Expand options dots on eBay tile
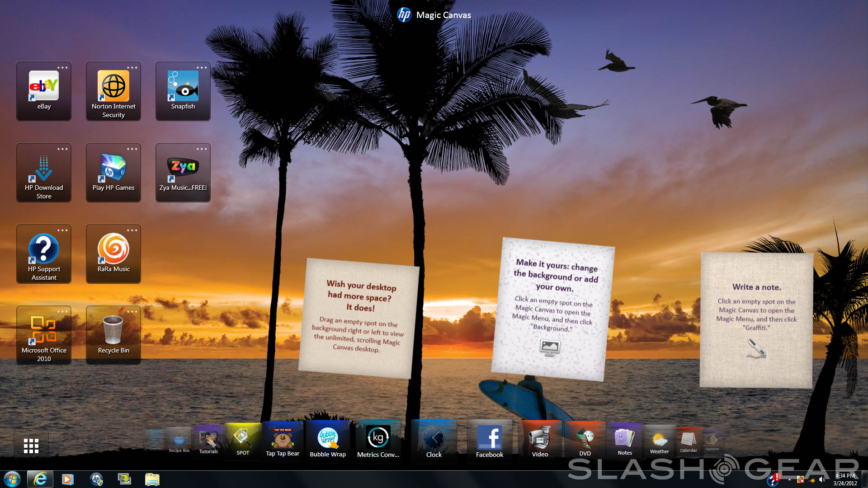The width and height of the screenshot is (868, 488). point(62,68)
